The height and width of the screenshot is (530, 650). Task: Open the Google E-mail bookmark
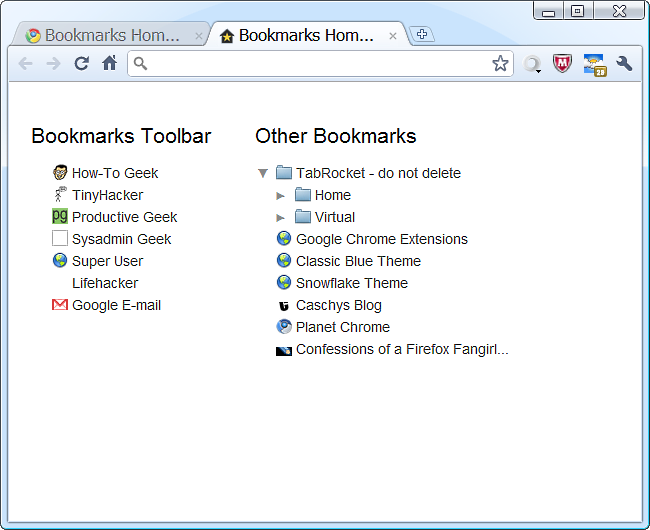(x=116, y=305)
